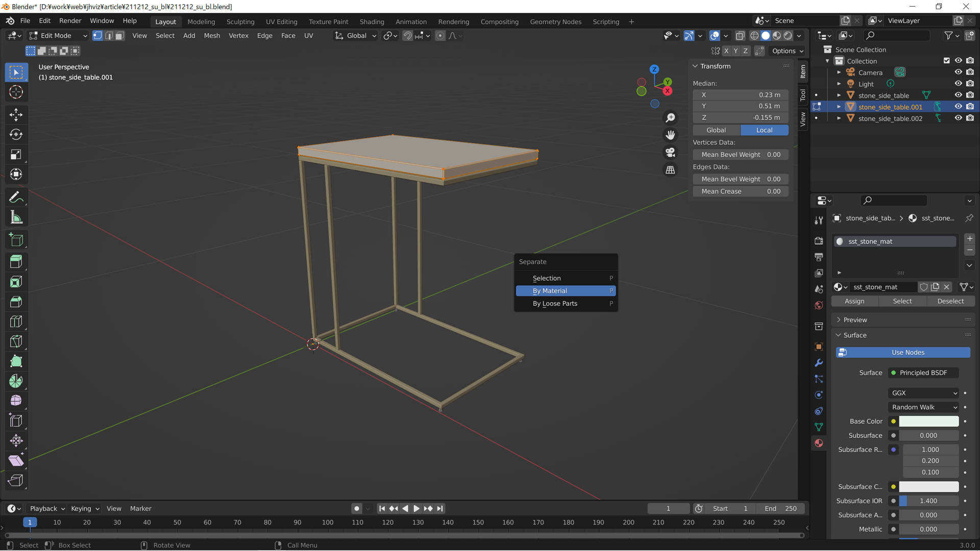The image size is (980, 551).
Task: Adjust the Subsurface IOR slider
Action: (928, 501)
